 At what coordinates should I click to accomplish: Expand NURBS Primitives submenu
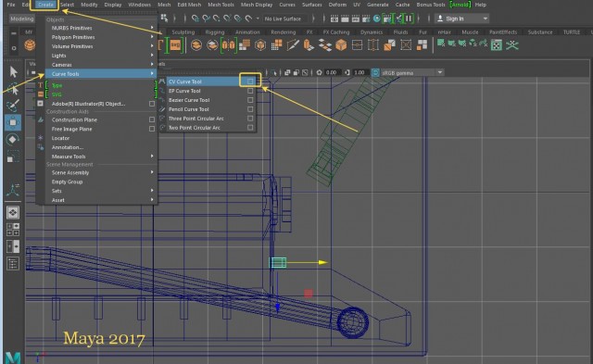(x=100, y=28)
